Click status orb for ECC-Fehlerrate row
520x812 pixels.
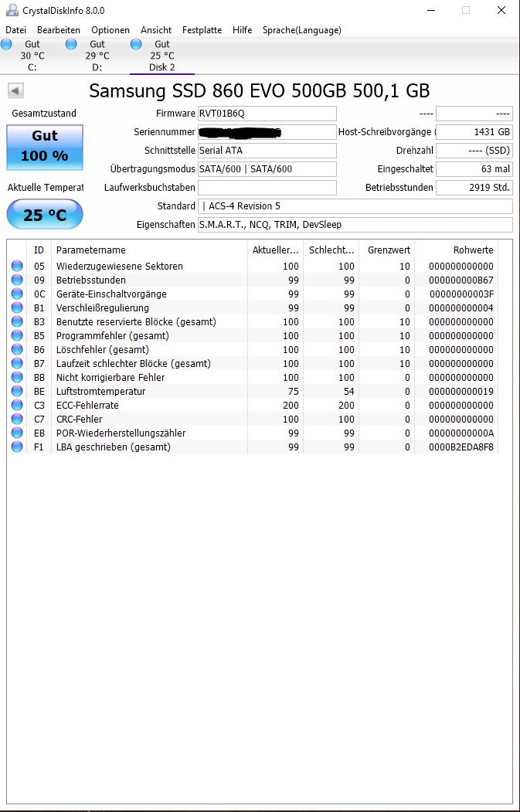click(x=17, y=405)
